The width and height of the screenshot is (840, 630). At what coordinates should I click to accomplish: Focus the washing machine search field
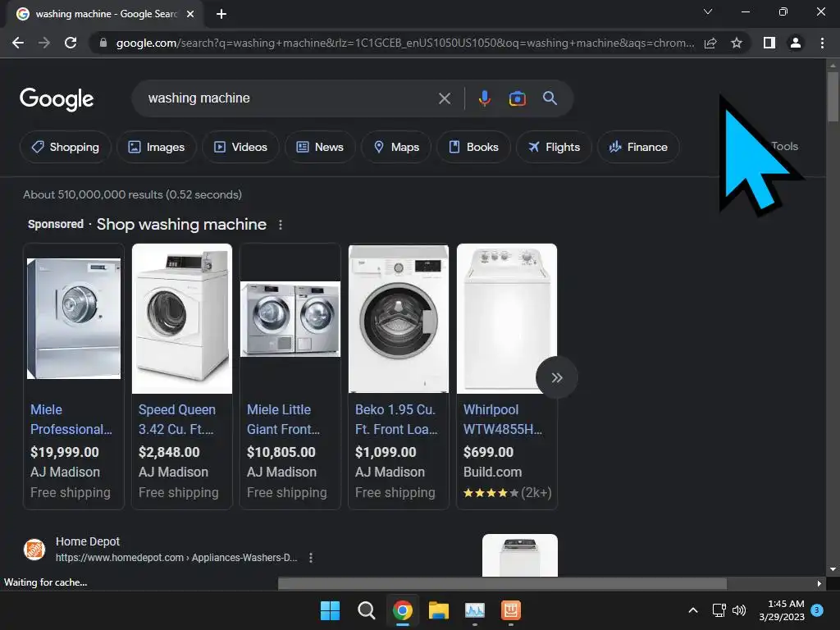pos(290,98)
